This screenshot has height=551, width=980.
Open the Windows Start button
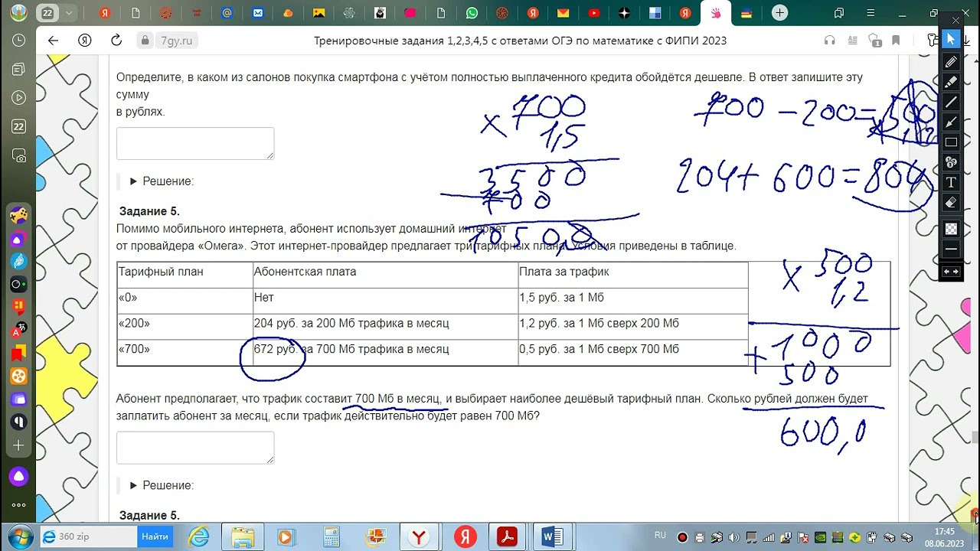point(19,536)
